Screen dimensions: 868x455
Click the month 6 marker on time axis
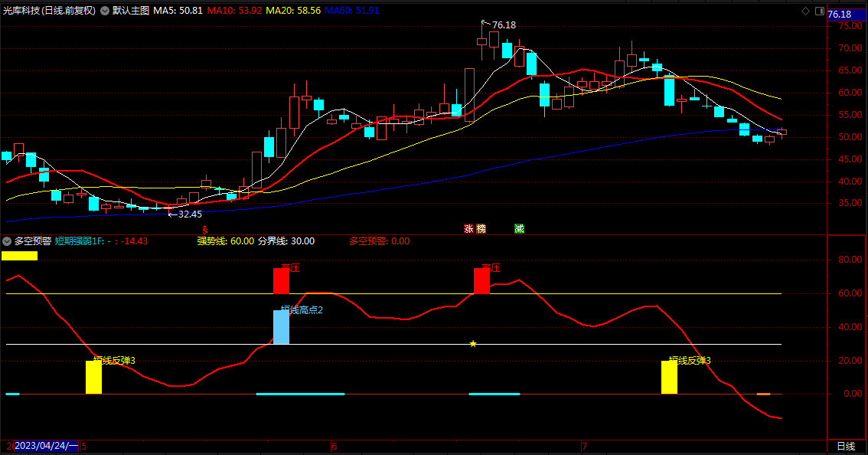tap(334, 446)
